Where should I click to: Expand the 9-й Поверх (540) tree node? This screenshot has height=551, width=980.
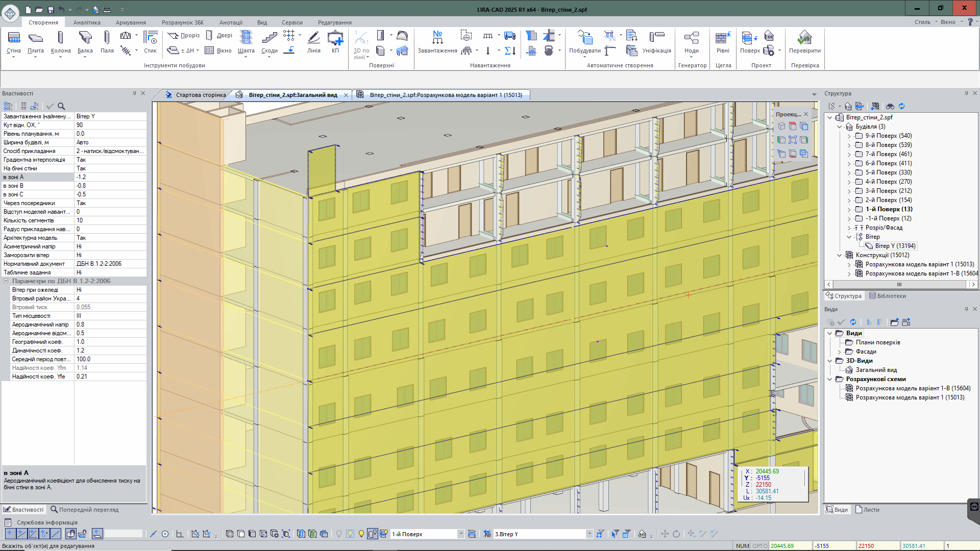[x=849, y=136]
